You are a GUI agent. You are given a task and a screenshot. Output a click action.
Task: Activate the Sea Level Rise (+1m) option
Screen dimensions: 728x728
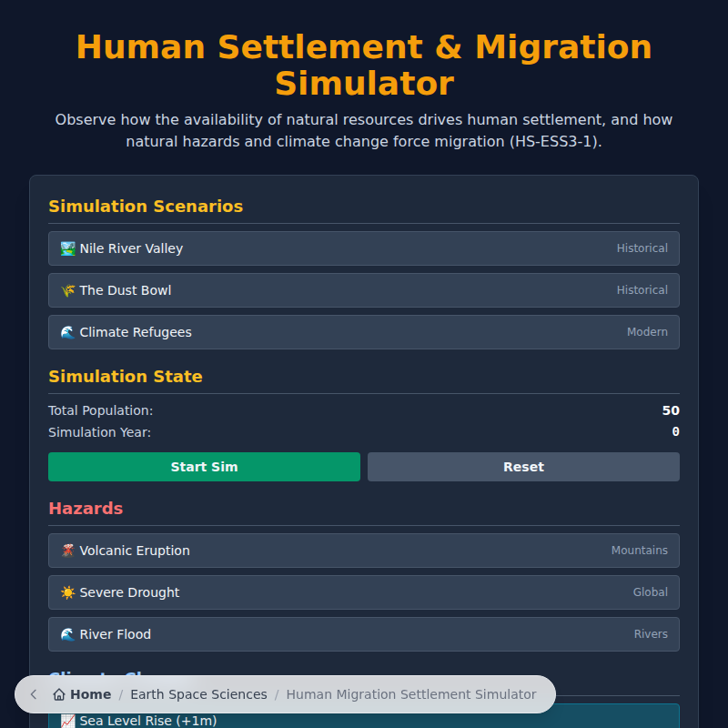click(x=364, y=720)
